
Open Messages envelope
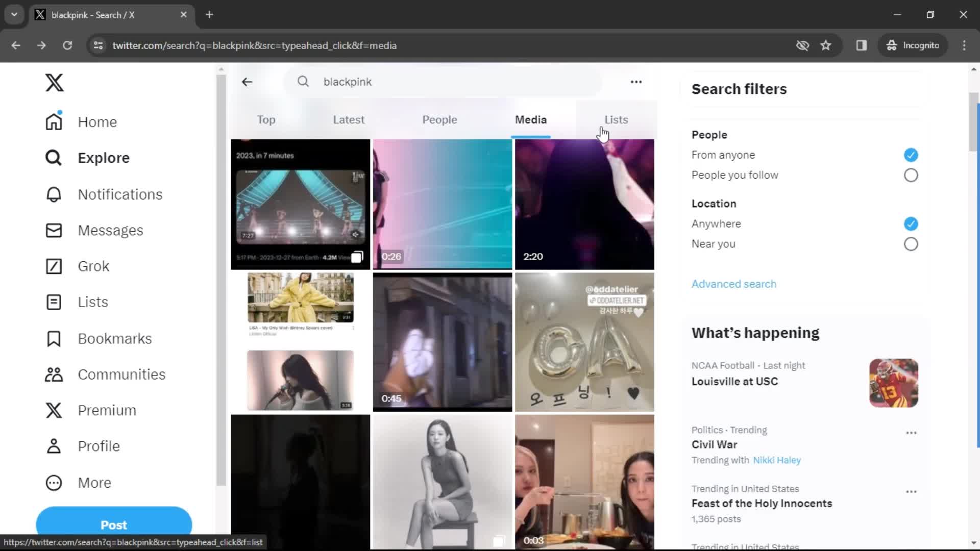click(94, 231)
